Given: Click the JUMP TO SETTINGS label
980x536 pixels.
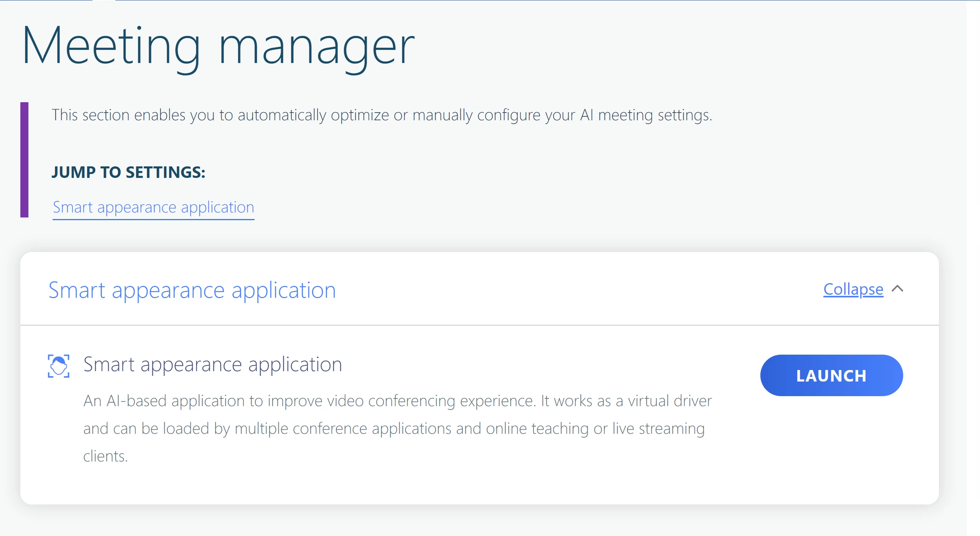Looking at the screenshot, I should tap(128, 172).
